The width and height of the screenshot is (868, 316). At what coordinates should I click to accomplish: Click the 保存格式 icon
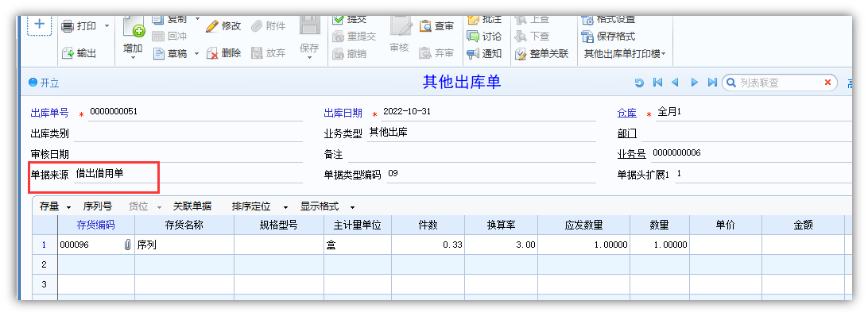[587, 37]
